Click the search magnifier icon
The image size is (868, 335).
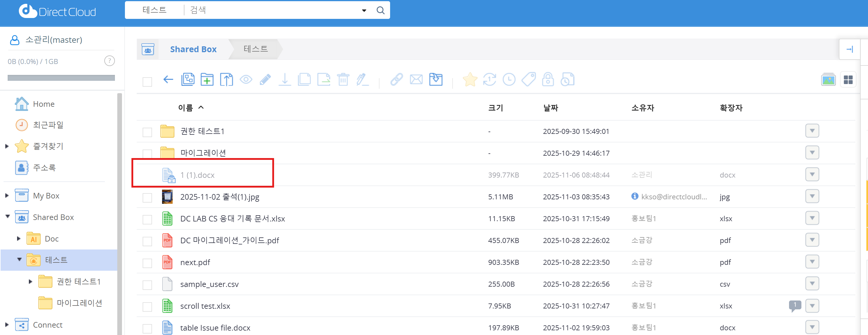click(x=380, y=10)
